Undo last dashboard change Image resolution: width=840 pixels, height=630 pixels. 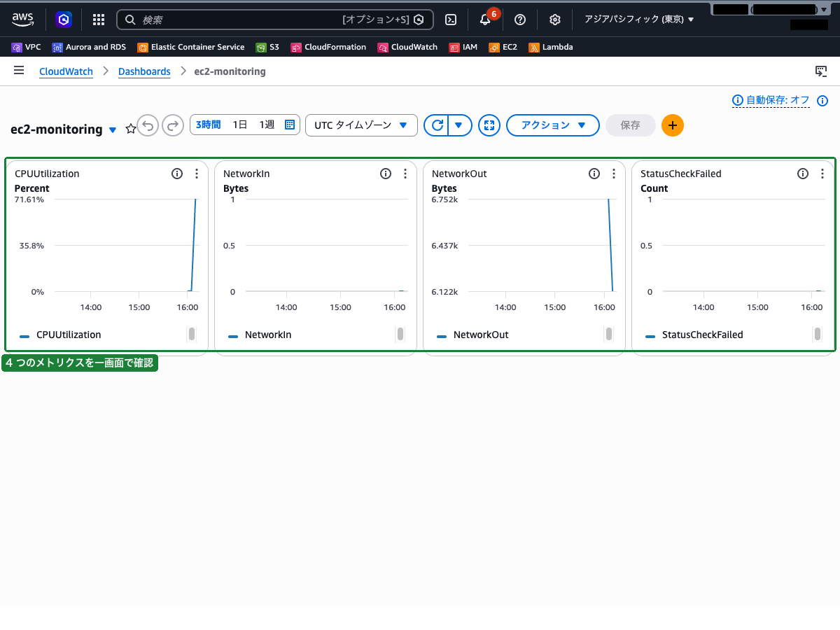[148, 125]
